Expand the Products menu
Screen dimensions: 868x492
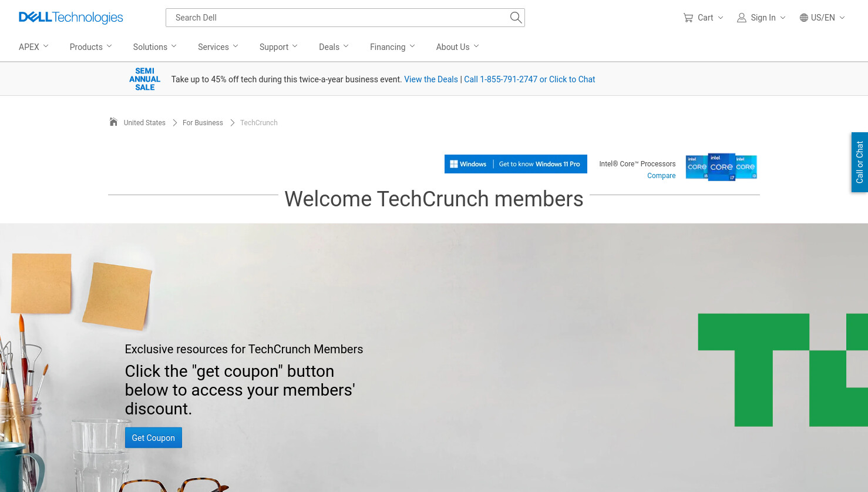(91, 47)
